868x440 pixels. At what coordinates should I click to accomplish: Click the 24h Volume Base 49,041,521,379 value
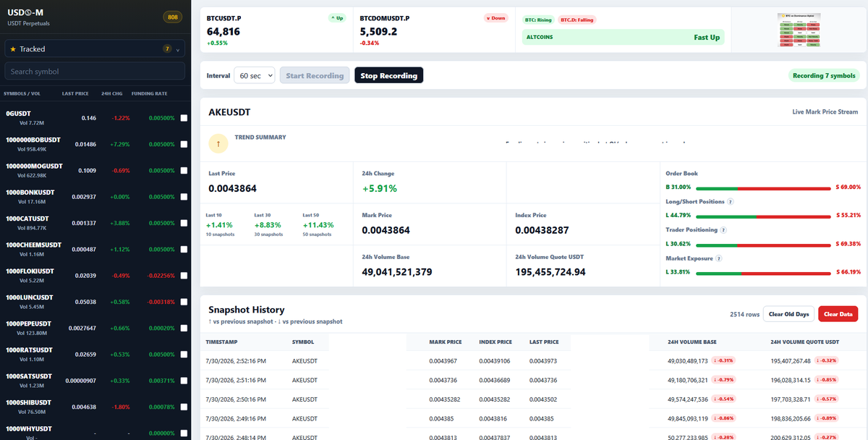(397, 272)
